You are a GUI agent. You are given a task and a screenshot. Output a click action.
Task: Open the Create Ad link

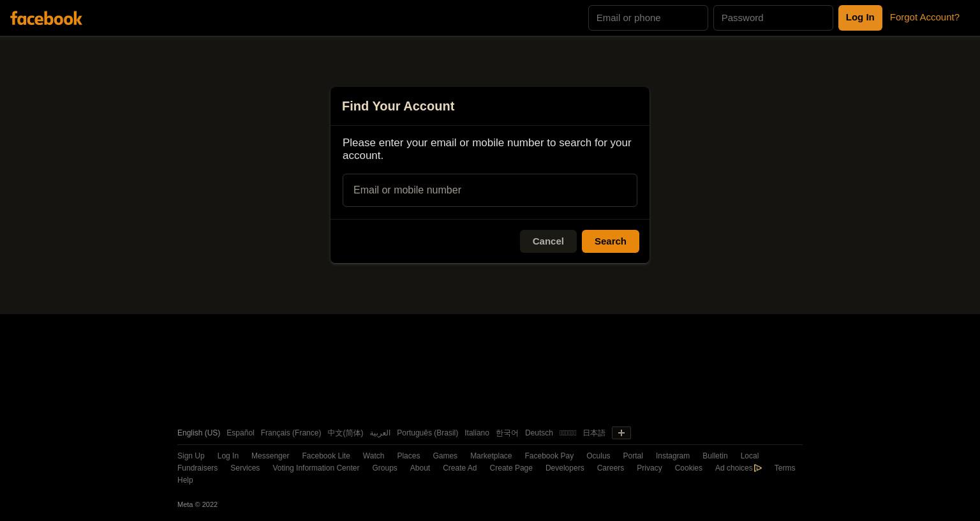point(459,468)
